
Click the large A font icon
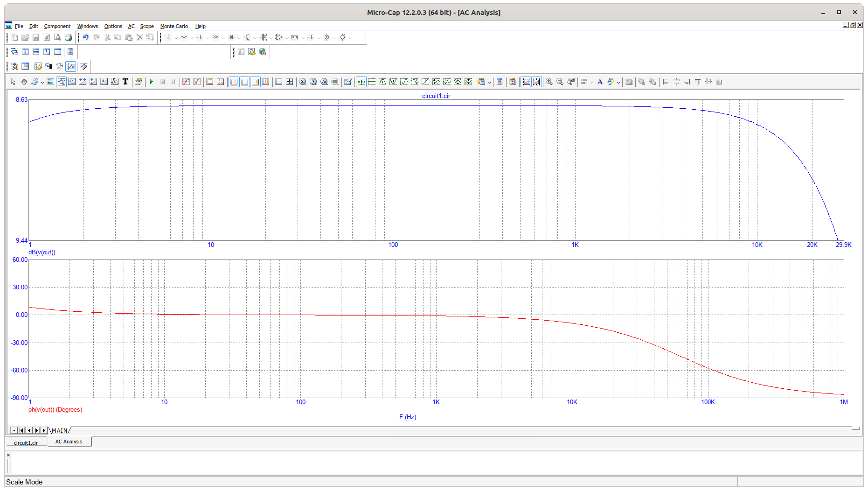(600, 82)
